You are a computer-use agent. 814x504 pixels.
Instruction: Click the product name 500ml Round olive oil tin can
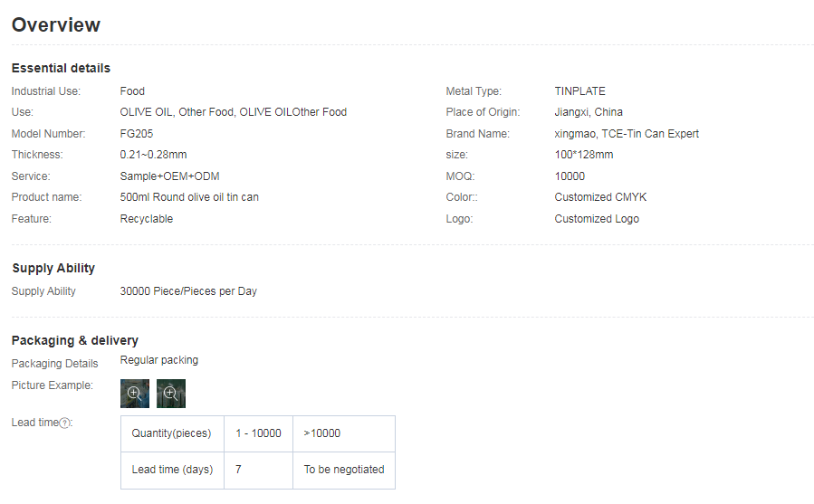(189, 197)
